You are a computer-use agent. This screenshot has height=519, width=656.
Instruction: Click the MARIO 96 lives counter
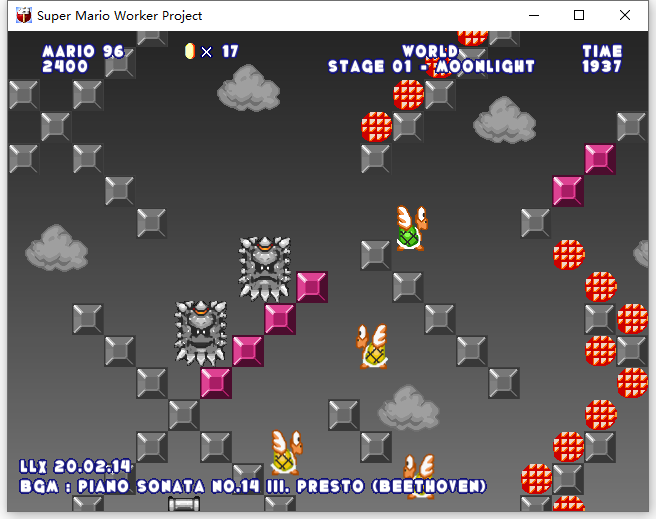83,51
